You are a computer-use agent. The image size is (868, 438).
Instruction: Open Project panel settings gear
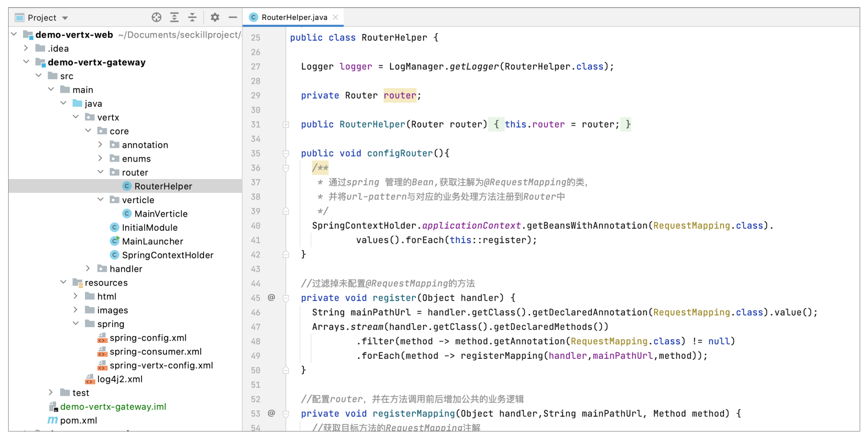tap(215, 18)
